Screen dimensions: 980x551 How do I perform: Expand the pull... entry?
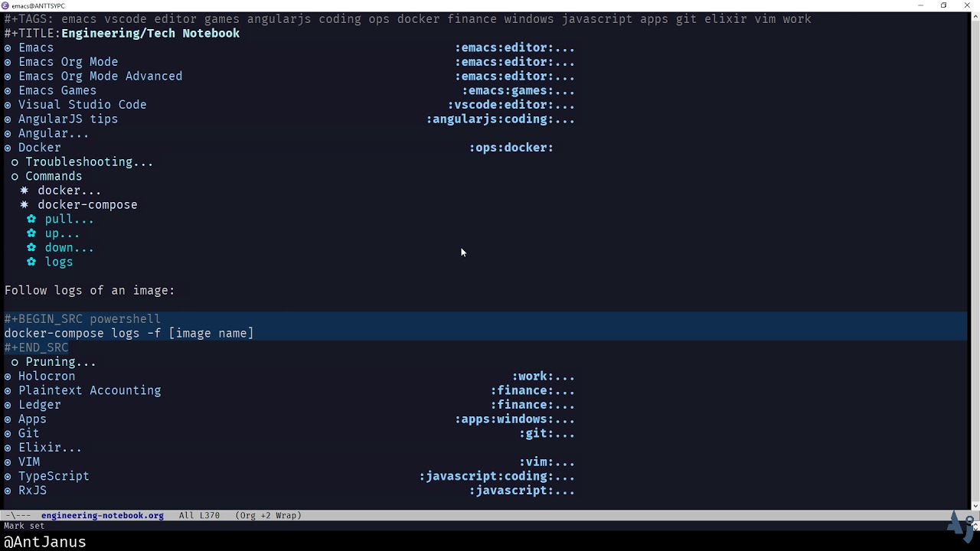tap(69, 219)
